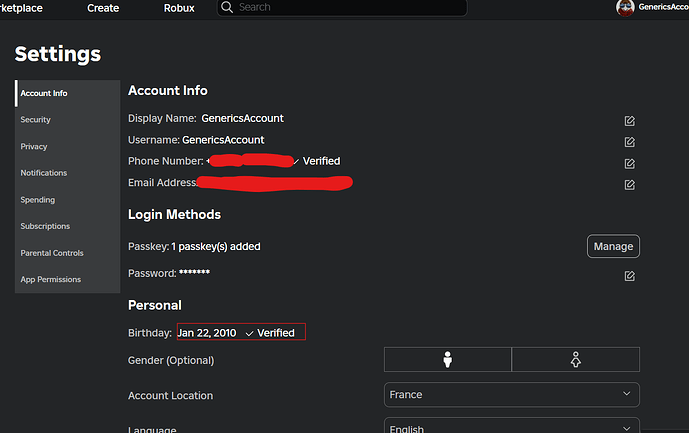Edit Password using pencil icon
The image size is (689, 433).
(629, 275)
